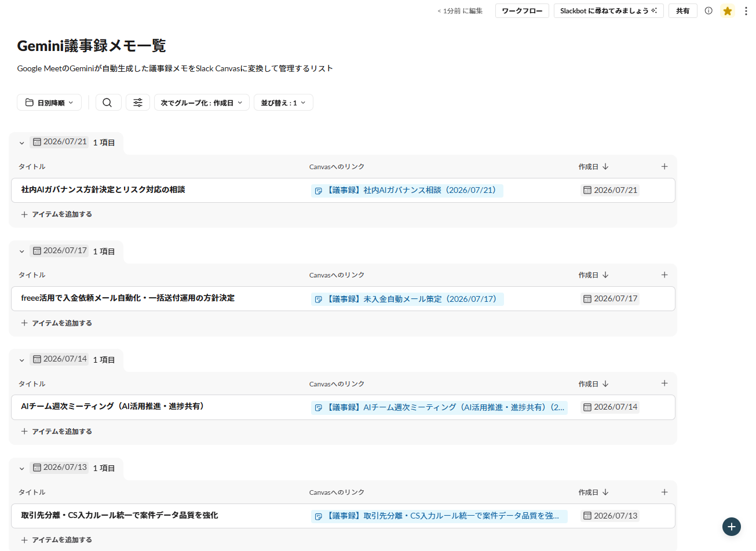Screen dimensions: 756x551
Task: Click the 共有 share button
Action: (683, 11)
